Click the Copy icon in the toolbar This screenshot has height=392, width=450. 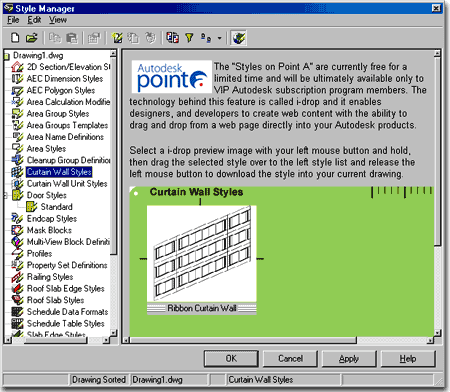click(x=55, y=38)
